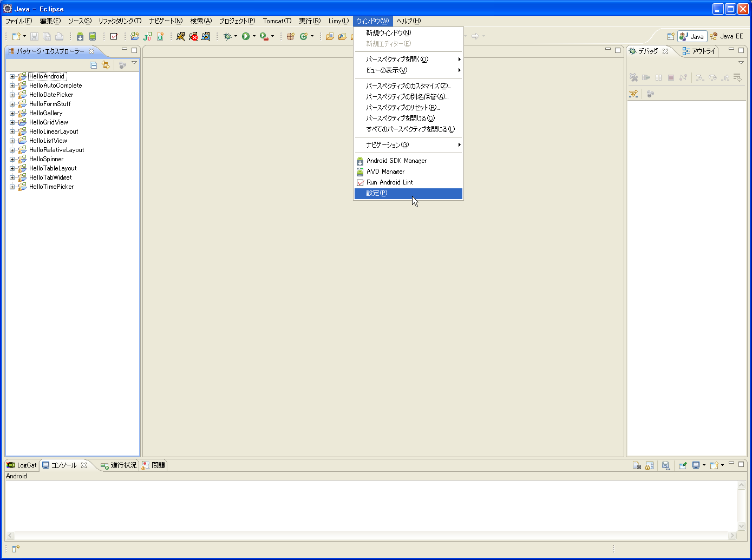Expand HelloListView project node
Screen dimensions: 752x560
[12, 141]
